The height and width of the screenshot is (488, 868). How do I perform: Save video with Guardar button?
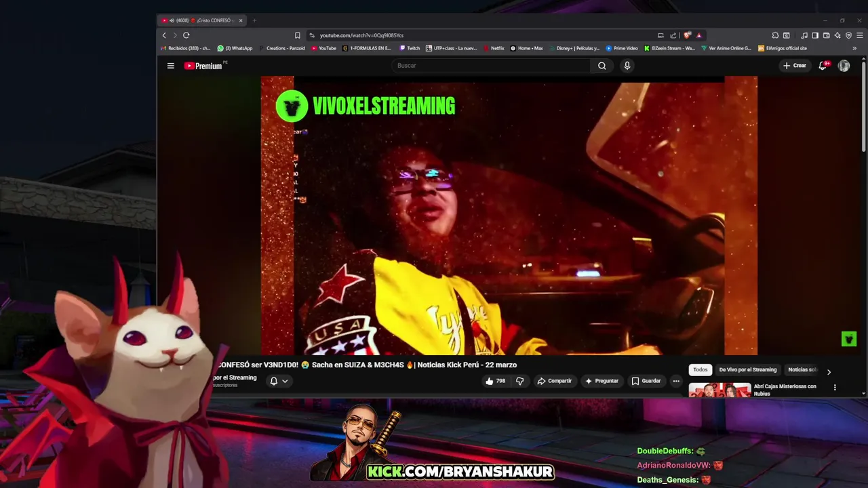646,381
